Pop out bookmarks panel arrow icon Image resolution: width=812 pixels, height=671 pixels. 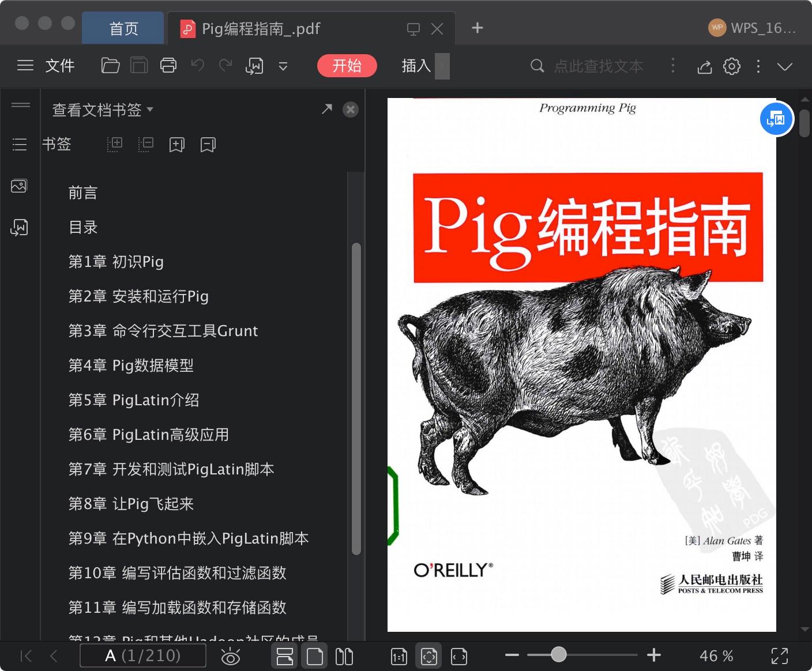tap(327, 109)
